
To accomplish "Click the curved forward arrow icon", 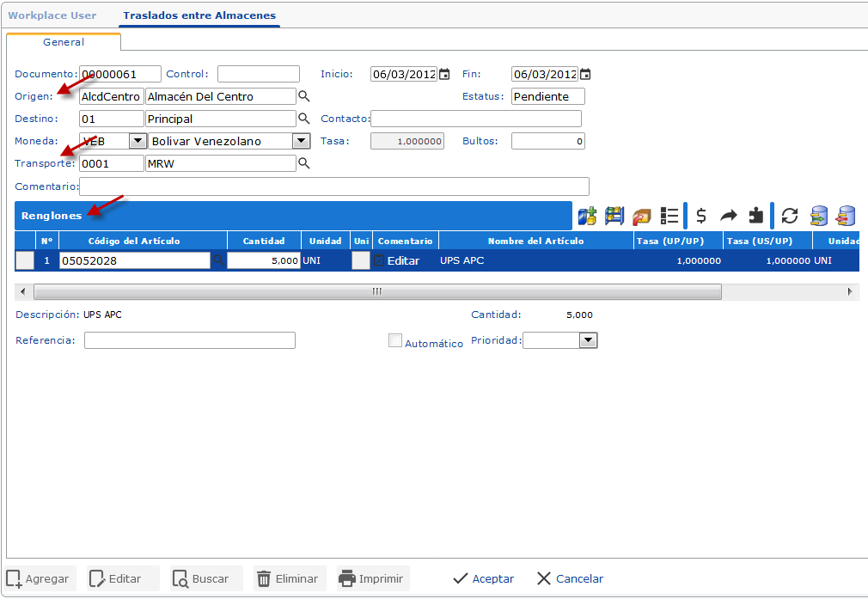I will click(729, 216).
